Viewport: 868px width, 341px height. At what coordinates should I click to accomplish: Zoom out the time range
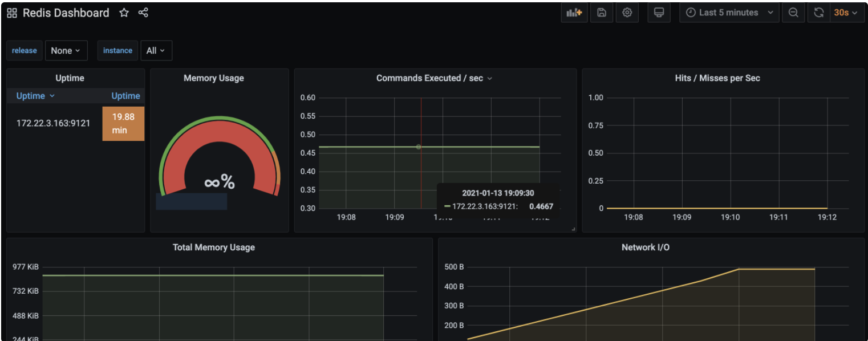tap(793, 13)
